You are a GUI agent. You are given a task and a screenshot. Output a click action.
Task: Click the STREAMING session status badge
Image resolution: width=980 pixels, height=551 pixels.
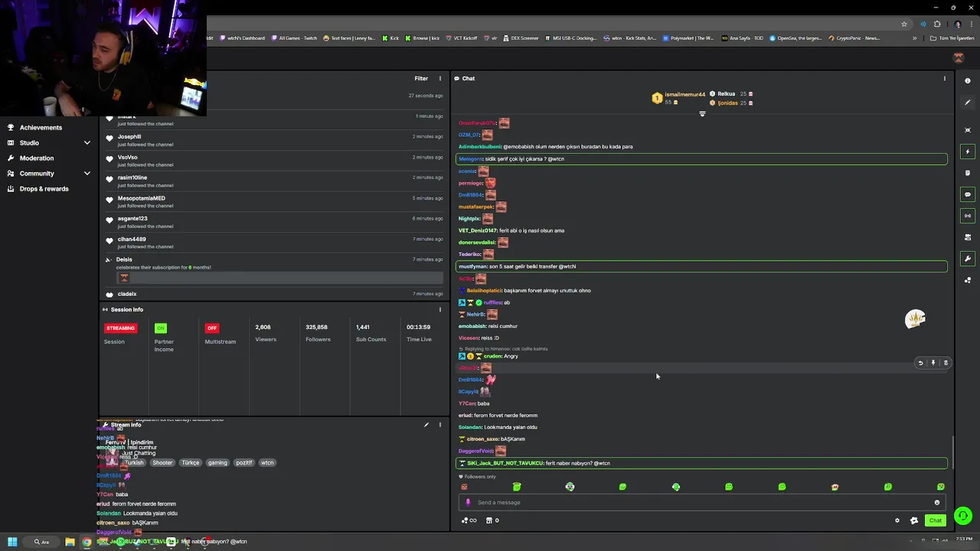click(x=120, y=328)
